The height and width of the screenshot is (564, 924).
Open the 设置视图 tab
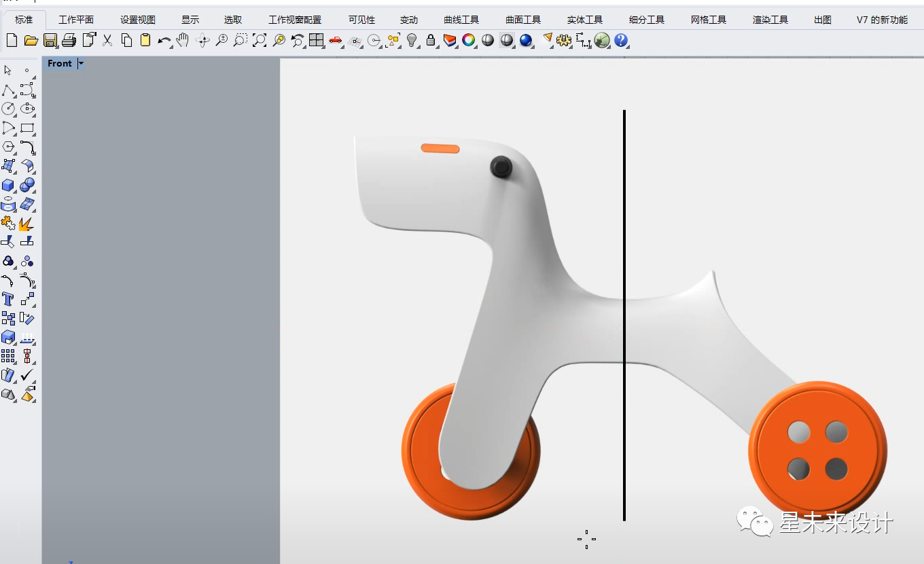[x=138, y=20]
